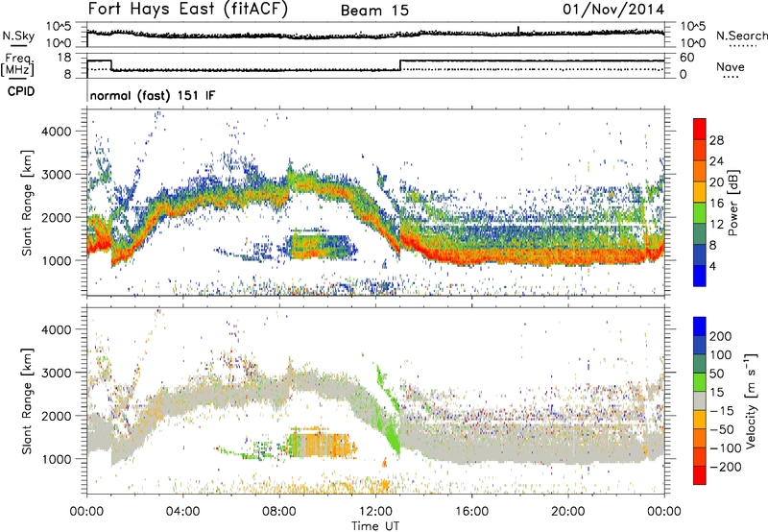This screenshot has height=532, width=768.
Task: Click the 'Slant Range [km]' label of velocity panel
Action: 27,400
